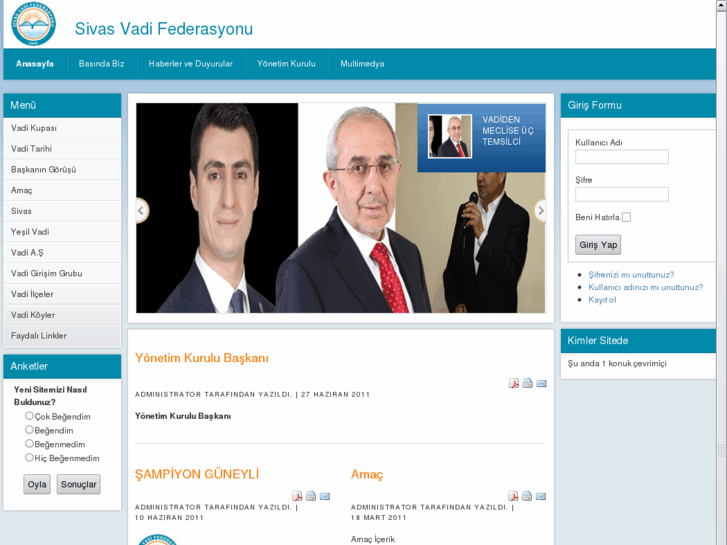Screen dimensions: 727x545
Task: Select the Çok Beğendim poll option
Action: 29,416
